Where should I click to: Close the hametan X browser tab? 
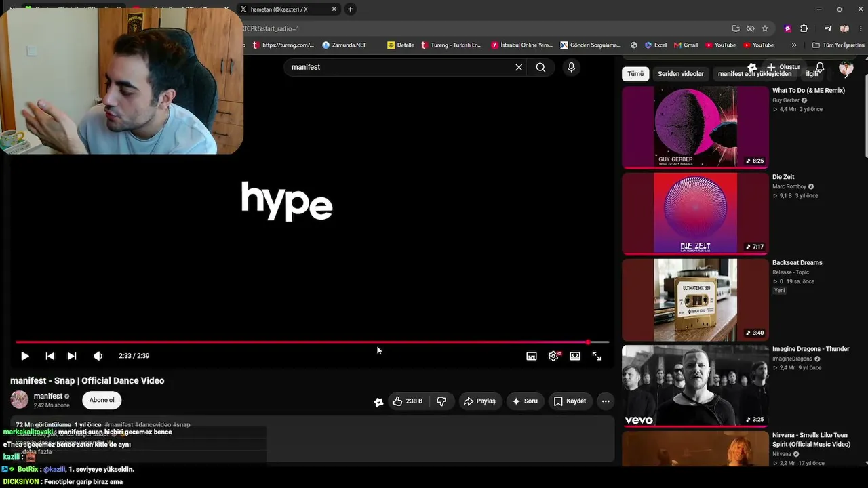[334, 9]
